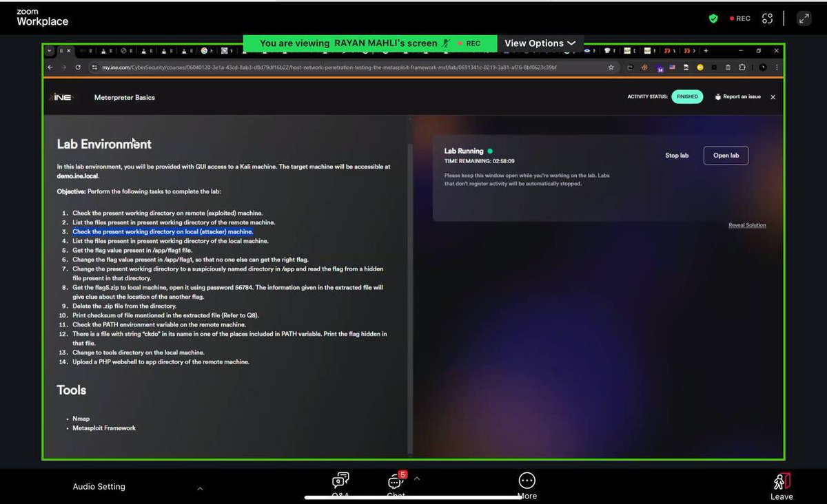Click the site info icon beside URL
The height and width of the screenshot is (504, 827).
tap(94, 67)
